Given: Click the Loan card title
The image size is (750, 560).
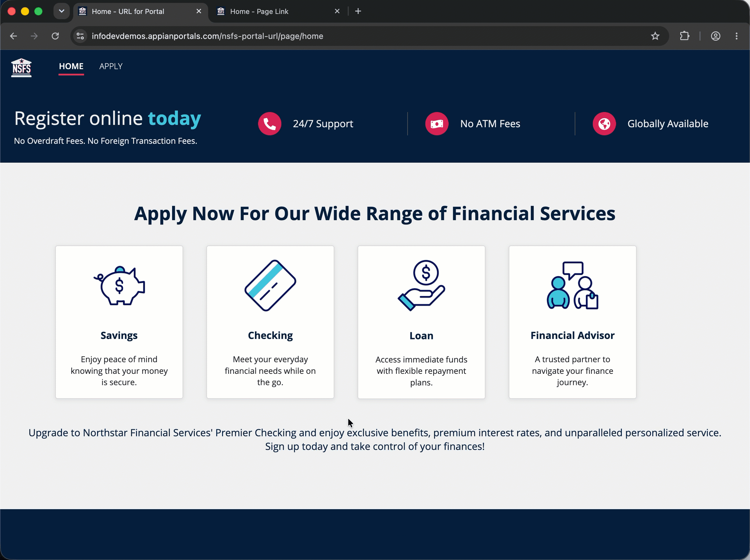Looking at the screenshot, I should (x=422, y=336).
